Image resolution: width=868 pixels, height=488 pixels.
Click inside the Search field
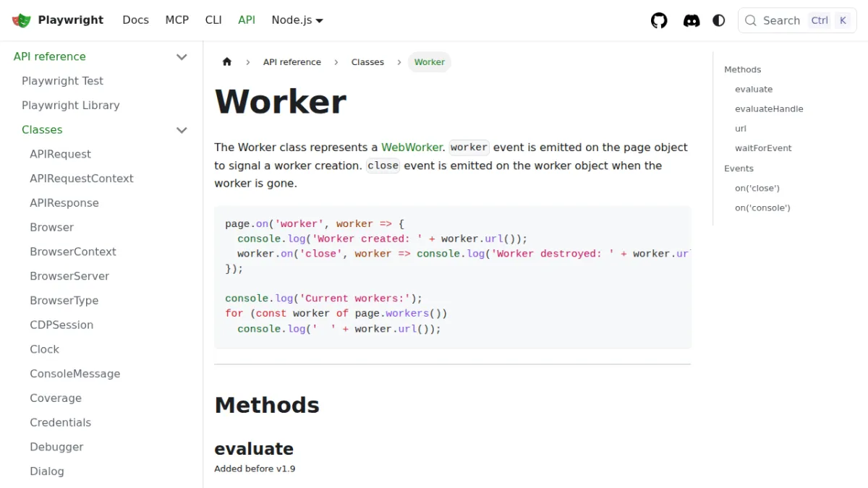pos(797,20)
